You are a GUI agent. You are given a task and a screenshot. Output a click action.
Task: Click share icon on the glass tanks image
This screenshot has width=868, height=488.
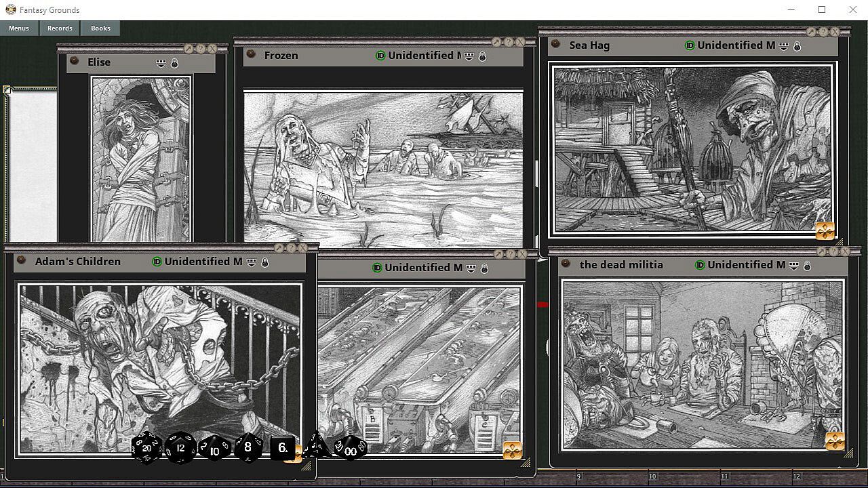tap(513, 451)
